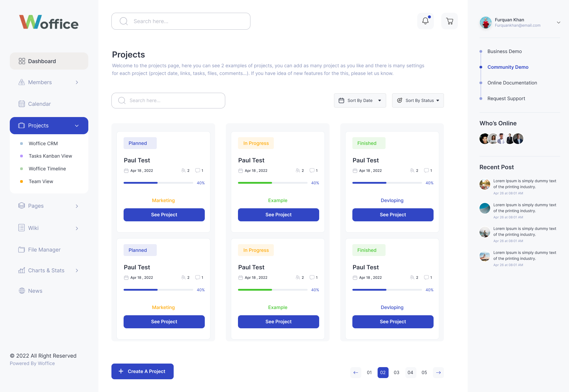569x392 pixels.
Task: Open the shopping cart
Action: tap(449, 21)
